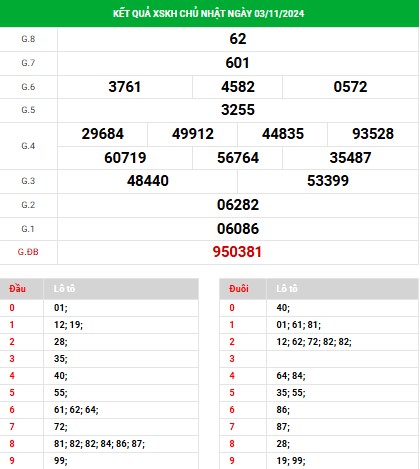Click G.6 number 4582
420x469 pixels.
238,87
